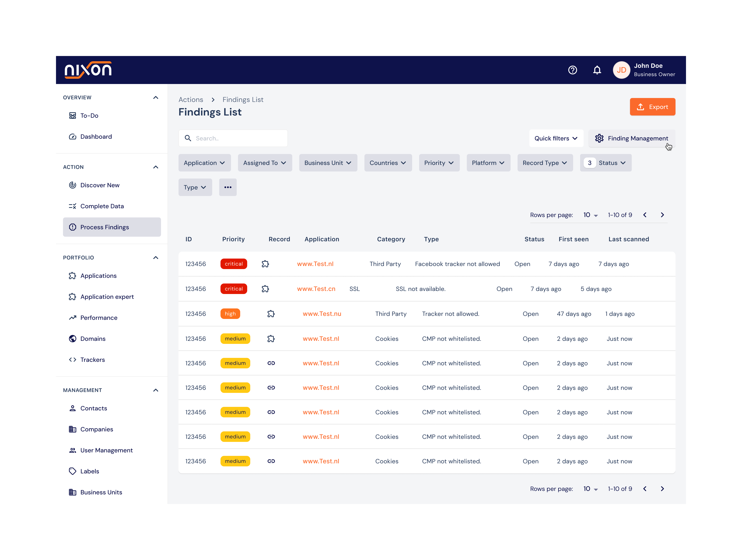Navigate to Dashboard in sidebar
This screenshot has width=742, height=560.
point(96,136)
